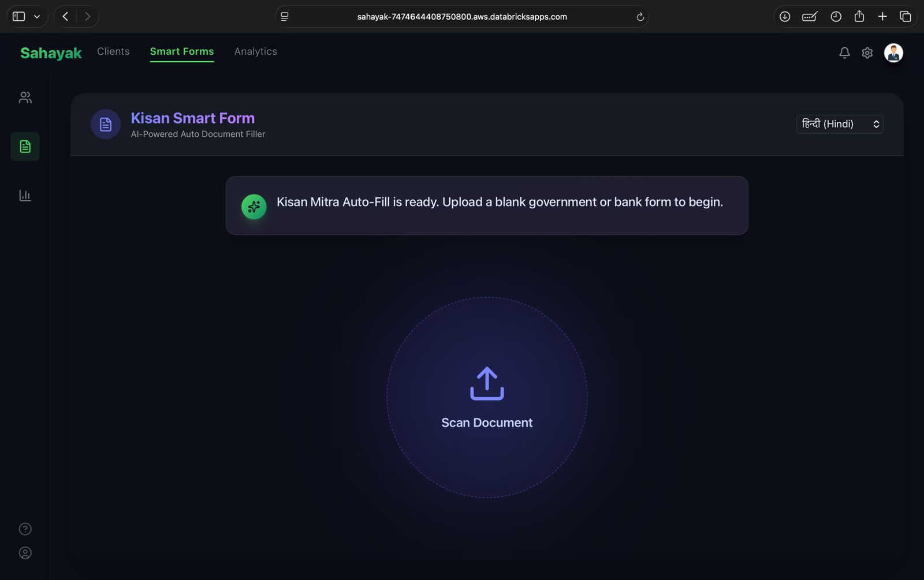Open the user account icon in sidebar
Image resolution: width=924 pixels, height=580 pixels.
(x=25, y=553)
